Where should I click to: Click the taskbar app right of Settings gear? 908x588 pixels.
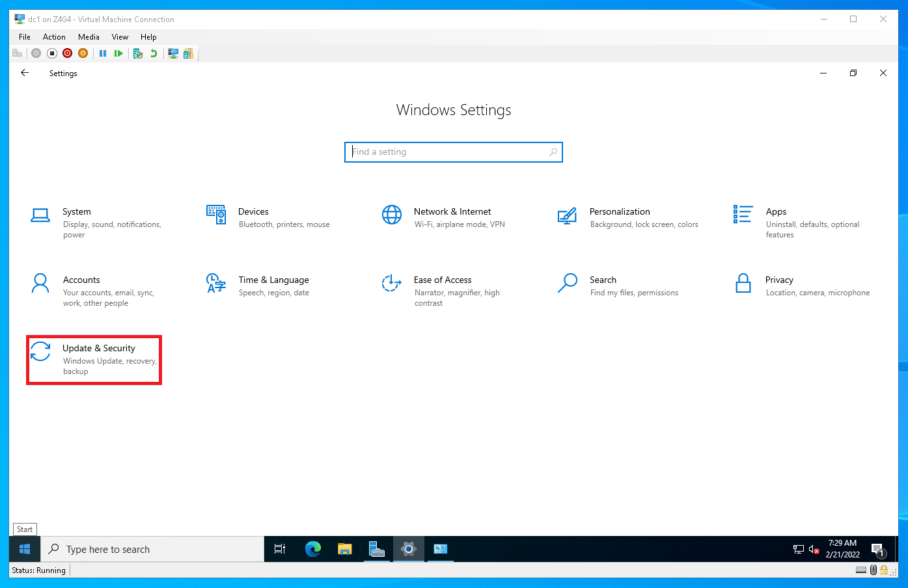tap(441, 550)
